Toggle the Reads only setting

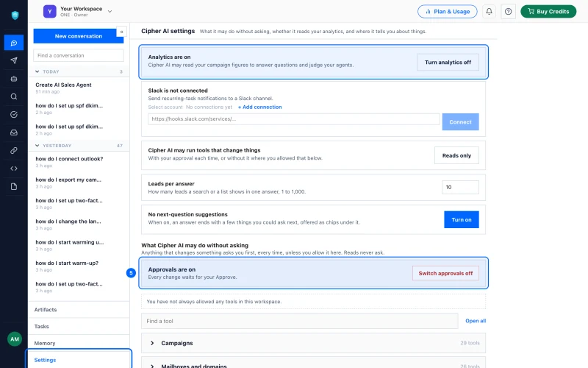pos(456,155)
